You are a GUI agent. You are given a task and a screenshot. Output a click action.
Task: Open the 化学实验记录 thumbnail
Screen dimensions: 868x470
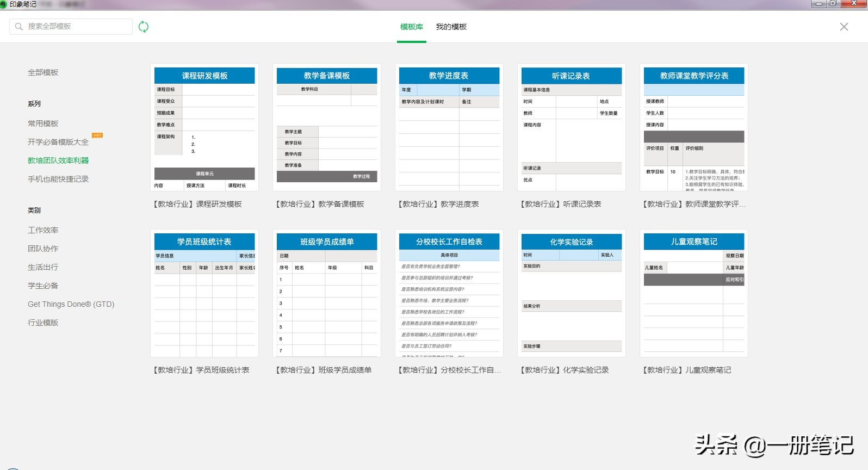(x=572, y=293)
